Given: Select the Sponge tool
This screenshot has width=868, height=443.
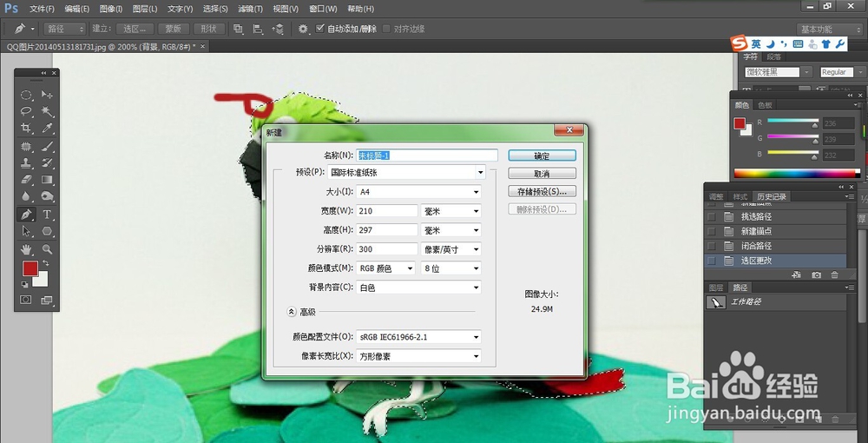Looking at the screenshot, I should (47, 196).
